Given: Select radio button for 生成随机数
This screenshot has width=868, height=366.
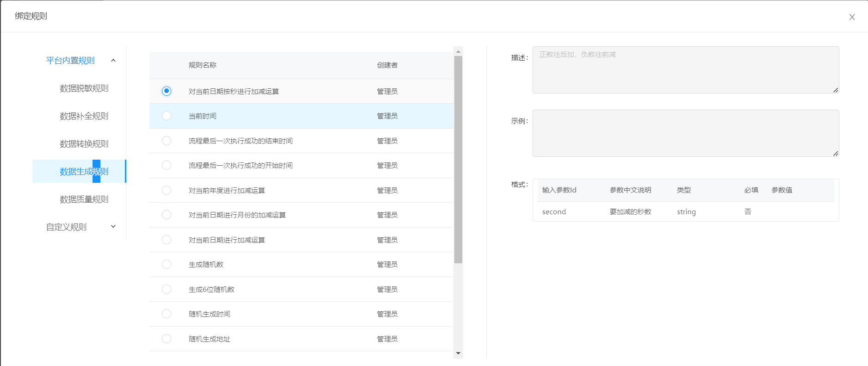Looking at the screenshot, I should click(x=167, y=264).
